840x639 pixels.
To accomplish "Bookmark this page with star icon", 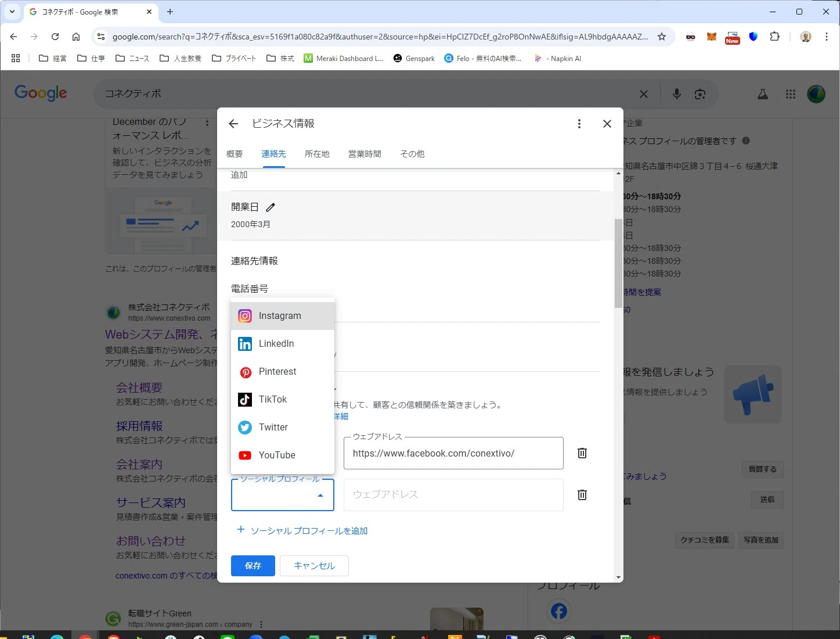I will (662, 37).
